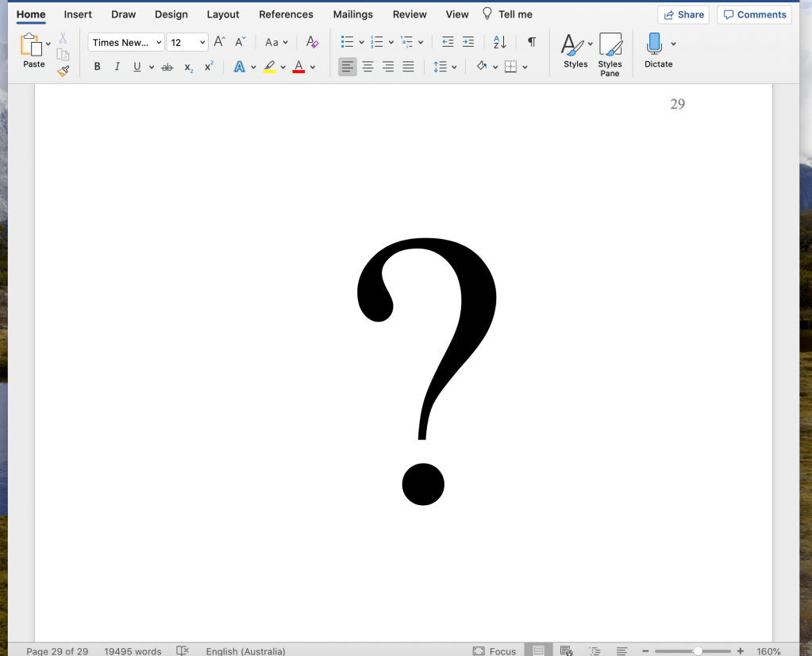Screen dimensions: 812x656
Task: Click the Clear Formatting eraser icon
Action: coord(312,42)
